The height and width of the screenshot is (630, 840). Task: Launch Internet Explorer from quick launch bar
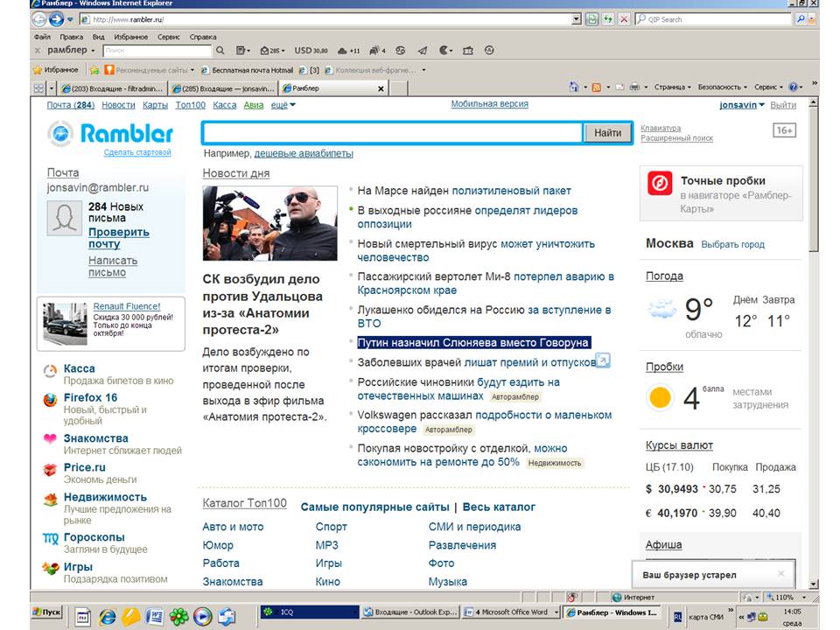click(x=106, y=614)
